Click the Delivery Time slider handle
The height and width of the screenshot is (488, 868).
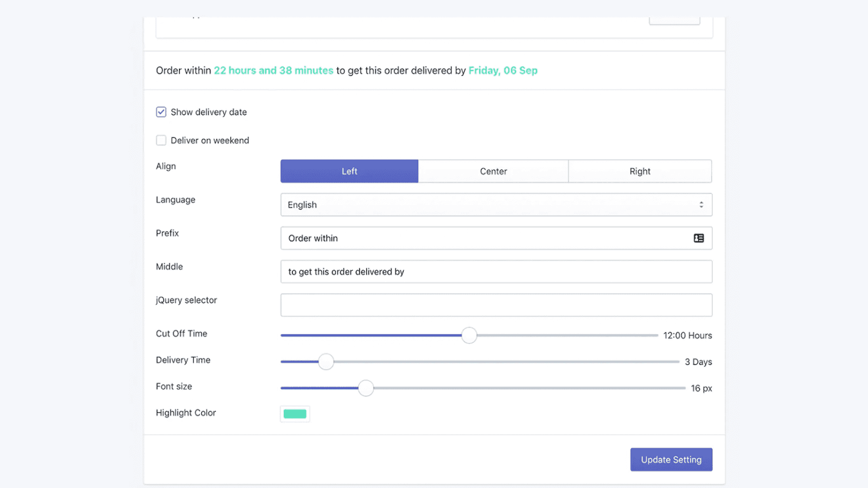click(326, 362)
